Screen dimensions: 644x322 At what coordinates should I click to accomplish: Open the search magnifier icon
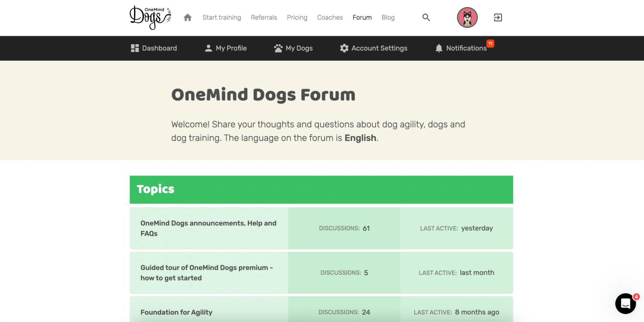pos(426,18)
